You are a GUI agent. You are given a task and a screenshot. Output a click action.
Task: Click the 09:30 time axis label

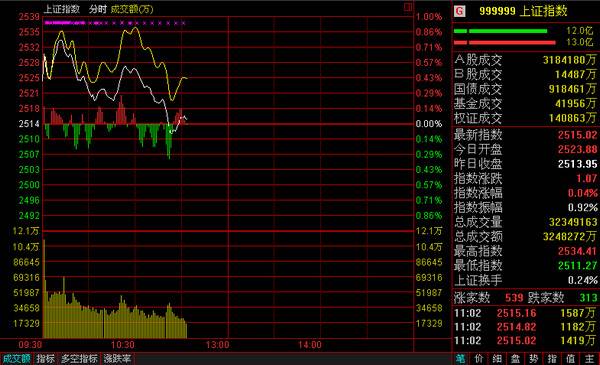(30, 345)
